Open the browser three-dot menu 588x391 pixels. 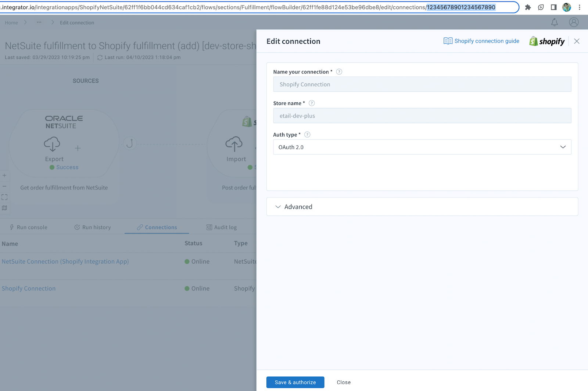coord(580,7)
